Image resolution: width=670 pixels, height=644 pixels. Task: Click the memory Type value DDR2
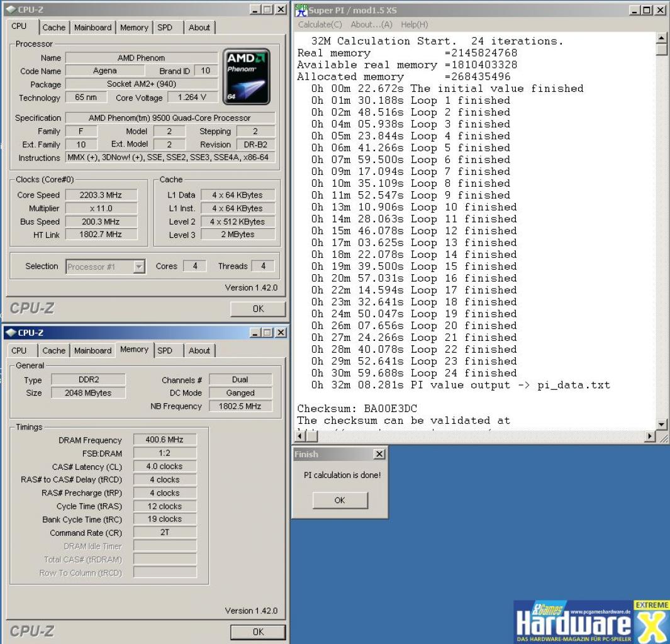pos(89,380)
